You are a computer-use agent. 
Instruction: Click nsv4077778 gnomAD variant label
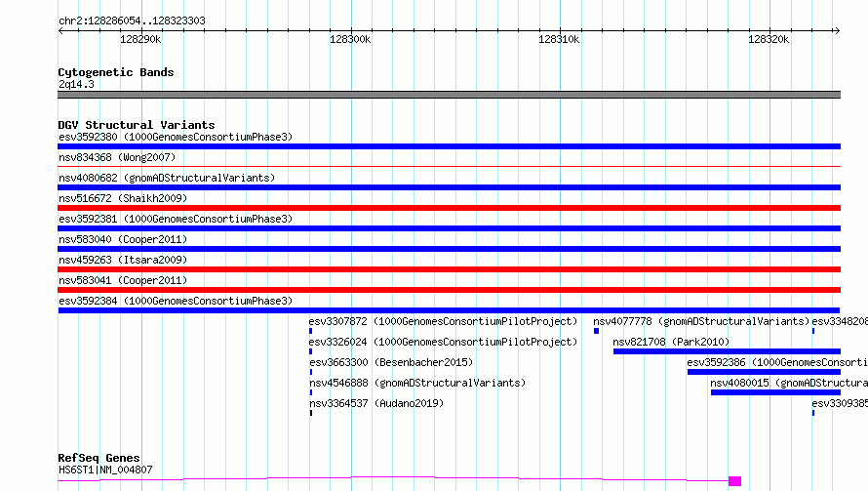point(701,321)
